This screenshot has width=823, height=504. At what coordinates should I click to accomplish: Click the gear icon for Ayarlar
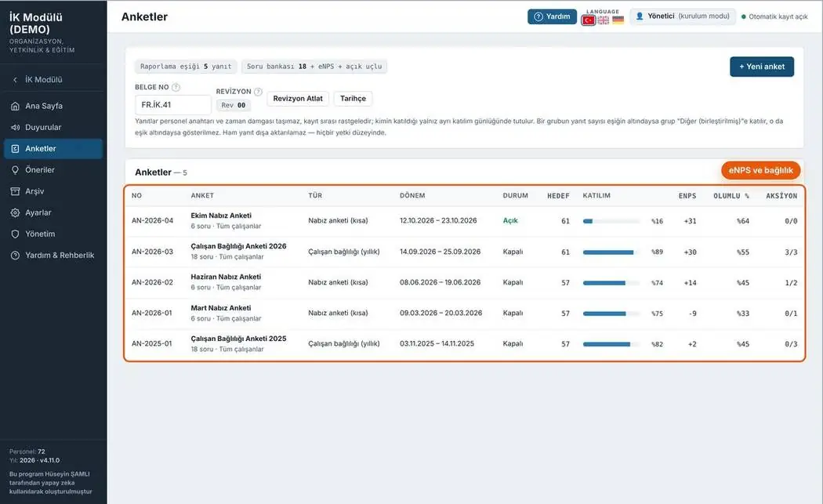tap(15, 212)
